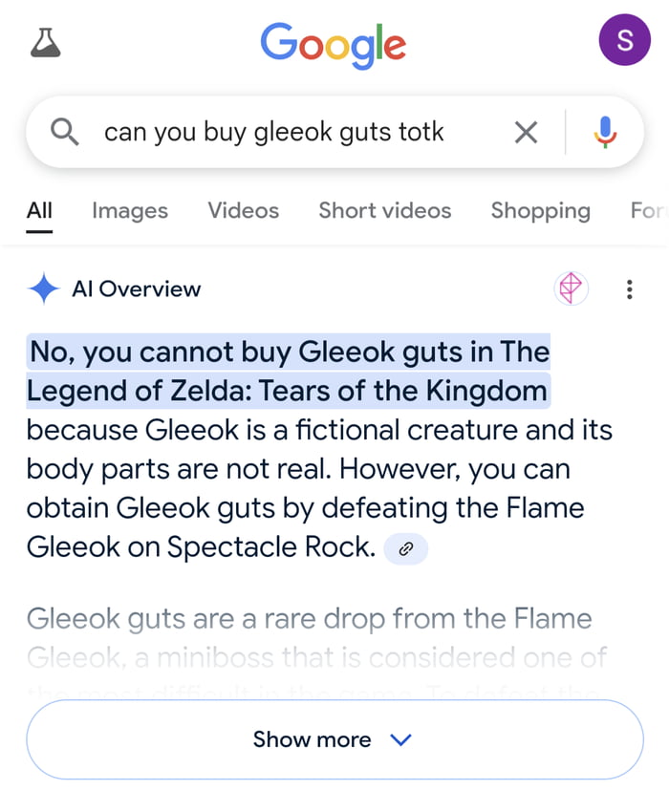Start voice search with the microphone icon

(607, 132)
